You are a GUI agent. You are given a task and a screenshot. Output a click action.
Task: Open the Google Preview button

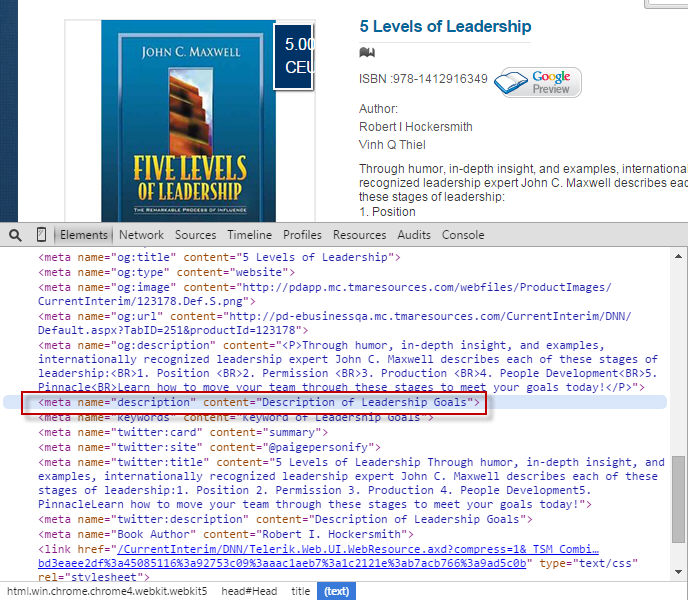(538, 82)
